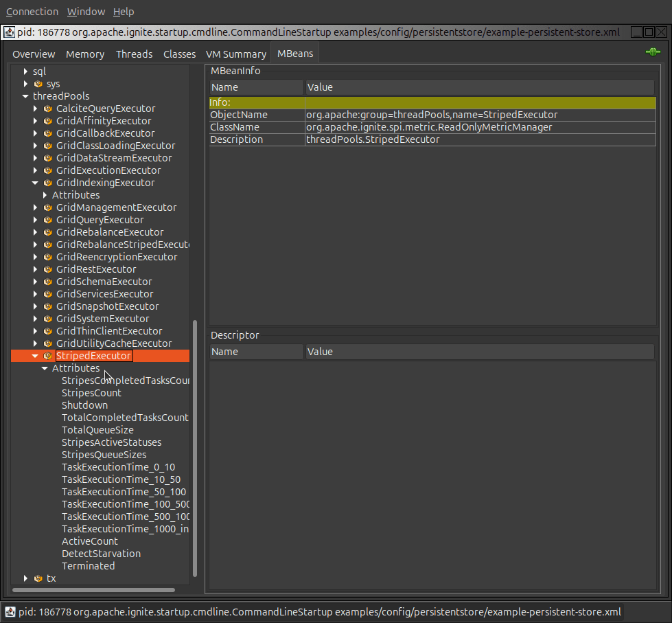This screenshot has width=672, height=623.
Task: Click the tree horizontal scrollbar
Action: [x=93, y=590]
